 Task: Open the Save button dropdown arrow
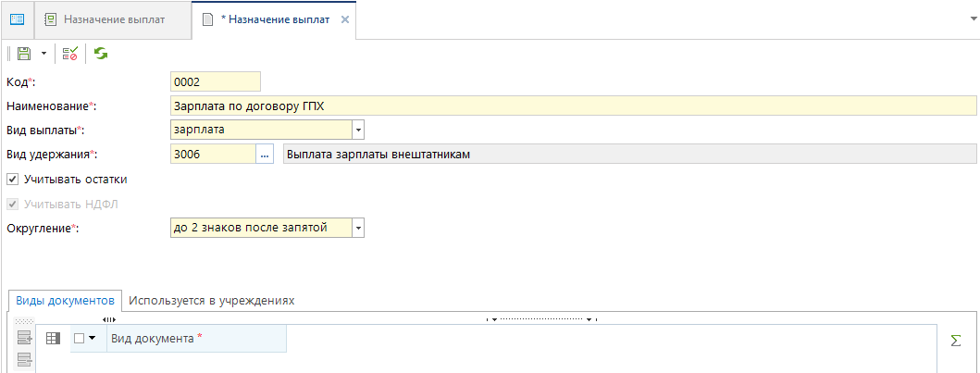(x=43, y=55)
